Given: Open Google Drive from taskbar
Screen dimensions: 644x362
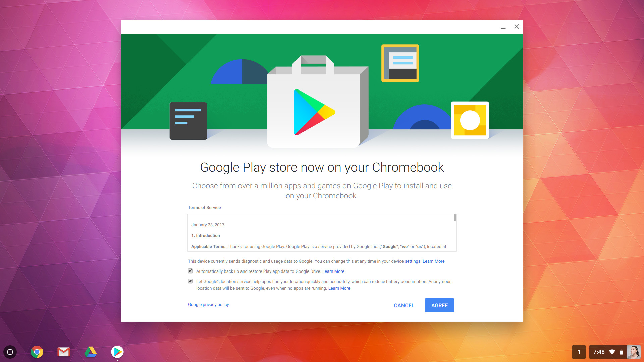Looking at the screenshot, I should click(91, 352).
